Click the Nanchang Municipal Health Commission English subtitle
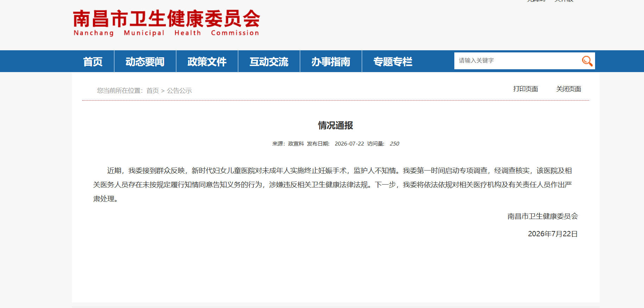The image size is (644, 308). coord(166,33)
